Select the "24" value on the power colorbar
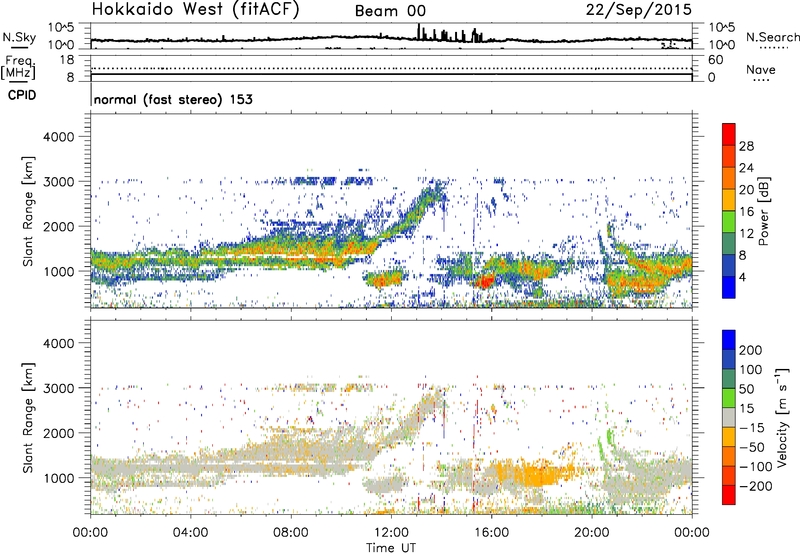Image resolution: width=800 pixels, height=554 pixels. click(x=746, y=168)
